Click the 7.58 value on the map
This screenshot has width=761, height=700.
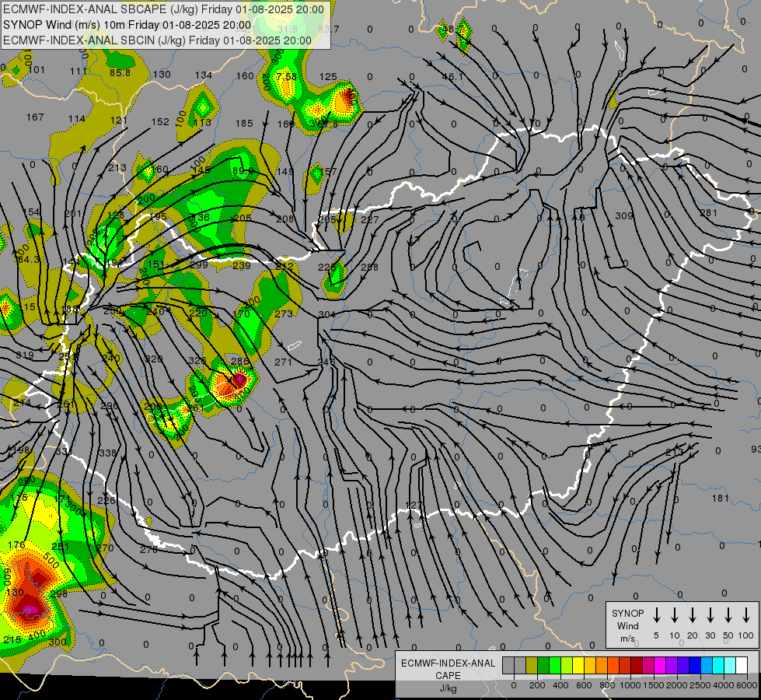click(x=286, y=77)
